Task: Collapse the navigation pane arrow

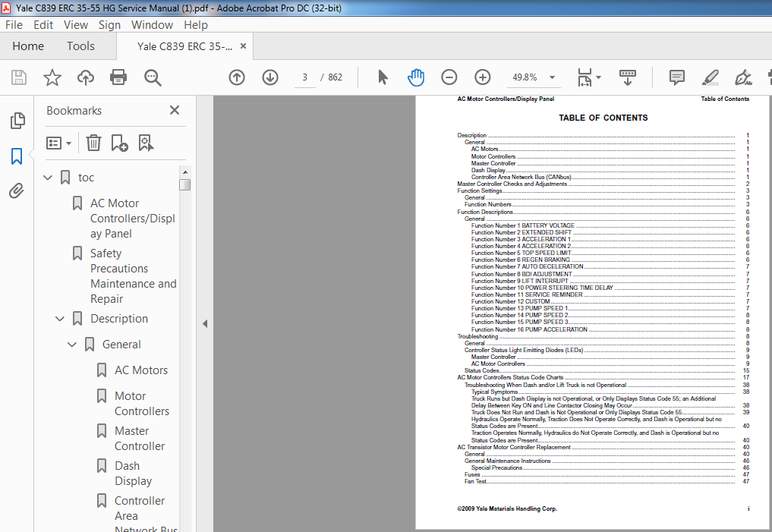Action: 205,324
